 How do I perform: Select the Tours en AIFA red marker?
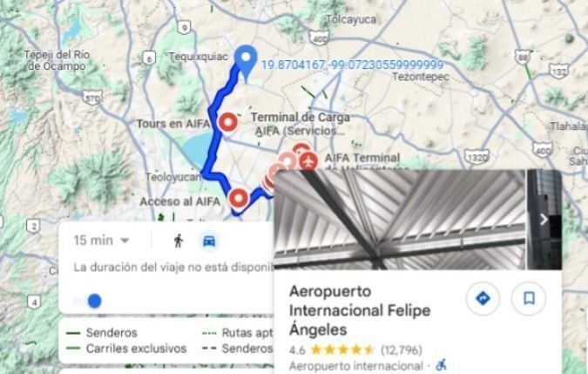click(228, 122)
